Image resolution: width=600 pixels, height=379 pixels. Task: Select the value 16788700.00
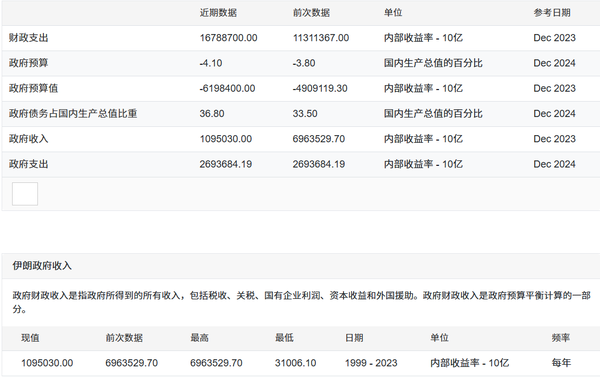click(228, 38)
